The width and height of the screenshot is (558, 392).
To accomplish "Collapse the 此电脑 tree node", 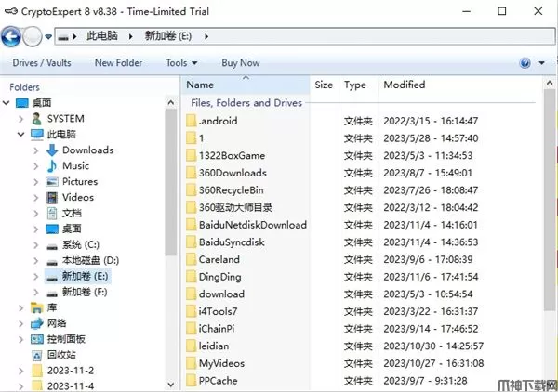I will 21,135.
